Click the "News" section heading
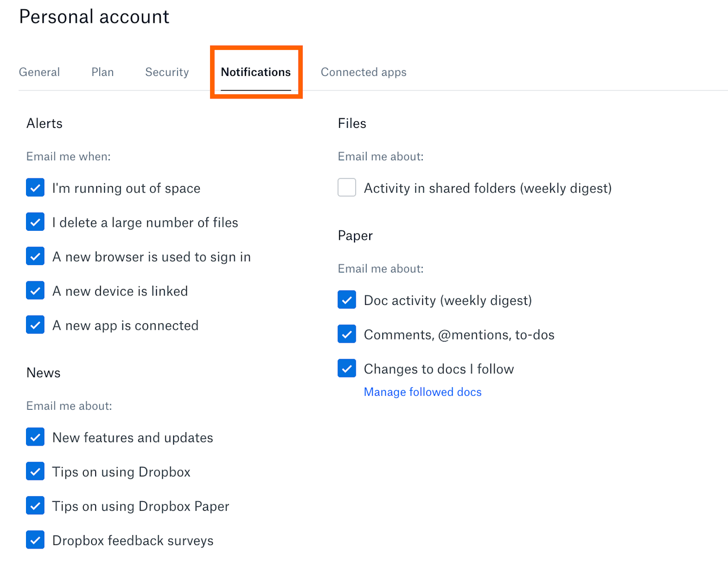The image size is (728, 586). click(x=44, y=373)
